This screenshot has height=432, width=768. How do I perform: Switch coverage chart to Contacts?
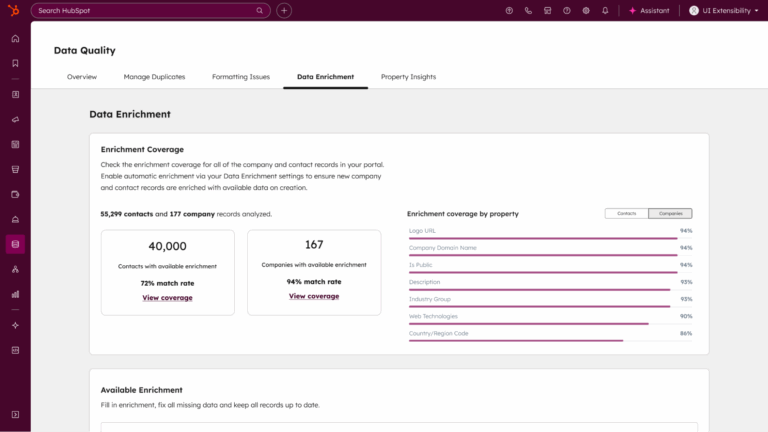pos(627,213)
